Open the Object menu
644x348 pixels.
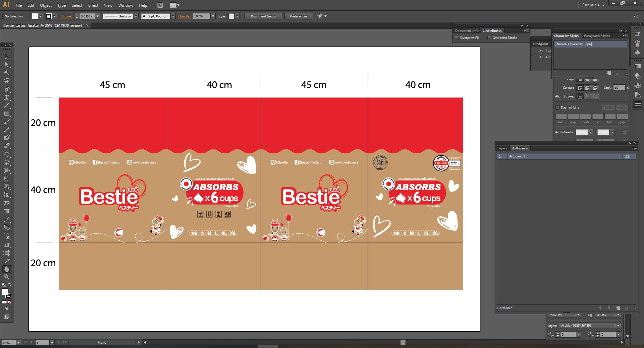[x=46, y=5]
